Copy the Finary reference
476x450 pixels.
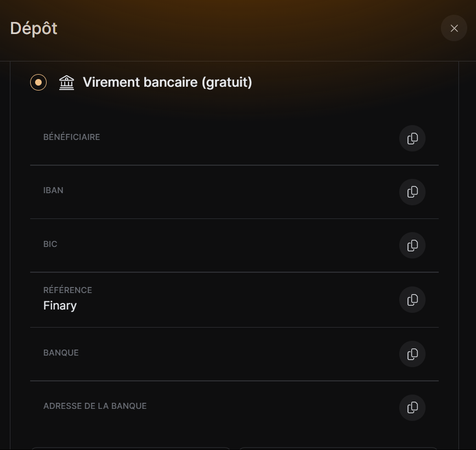[x=412, y=300]
